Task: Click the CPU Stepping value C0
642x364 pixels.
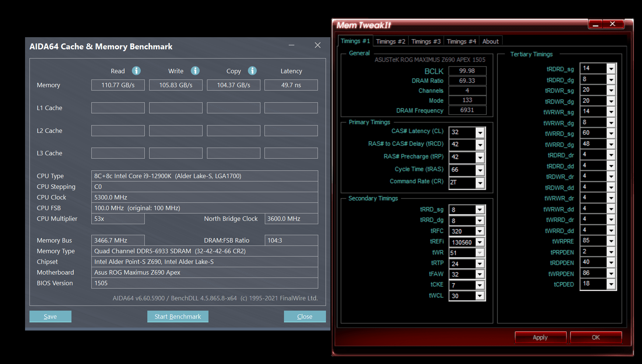Action: pos(205,187)
